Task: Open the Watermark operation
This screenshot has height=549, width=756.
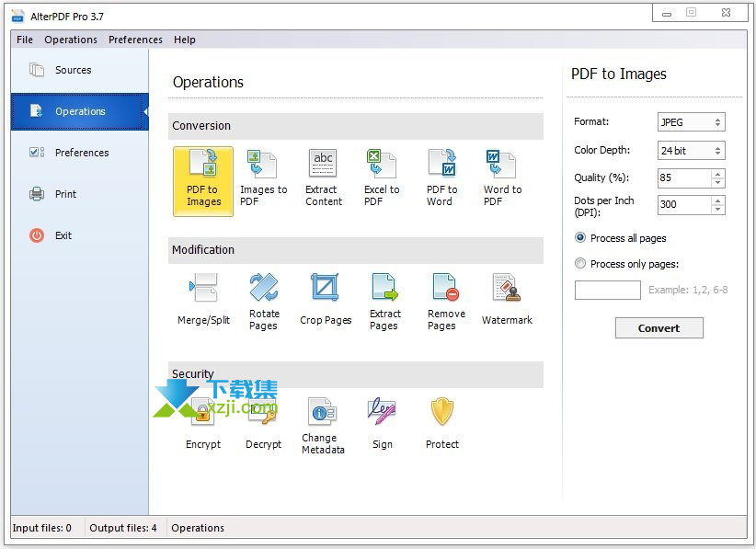Action: 507,300
